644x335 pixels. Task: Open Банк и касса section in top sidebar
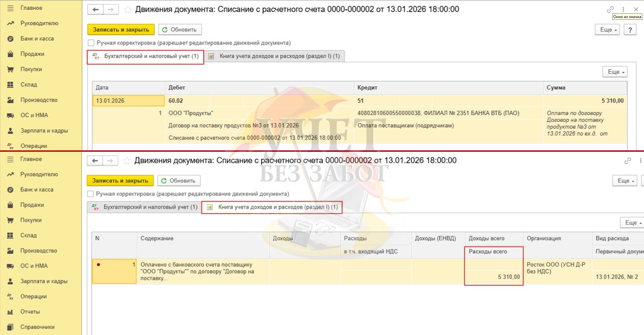pos(37,39)
